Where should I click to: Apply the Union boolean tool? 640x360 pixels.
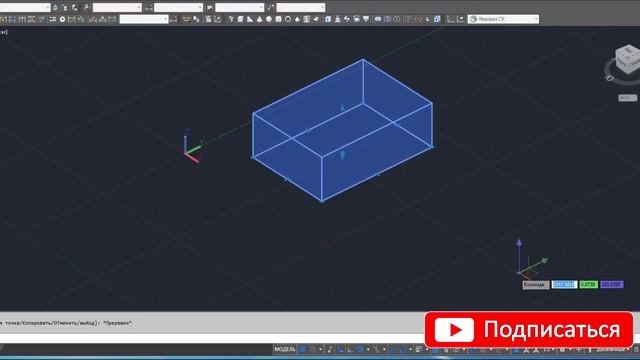(378, 19)
